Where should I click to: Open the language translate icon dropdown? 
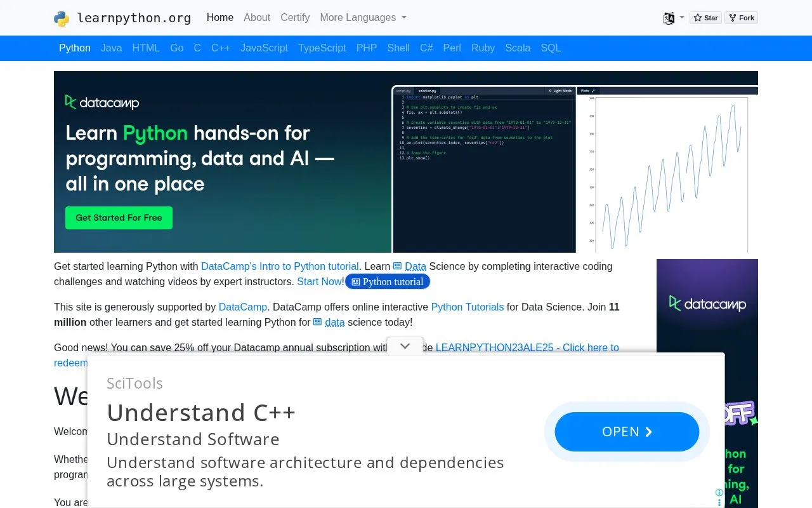pyautogui.click(x=673, y=18)
